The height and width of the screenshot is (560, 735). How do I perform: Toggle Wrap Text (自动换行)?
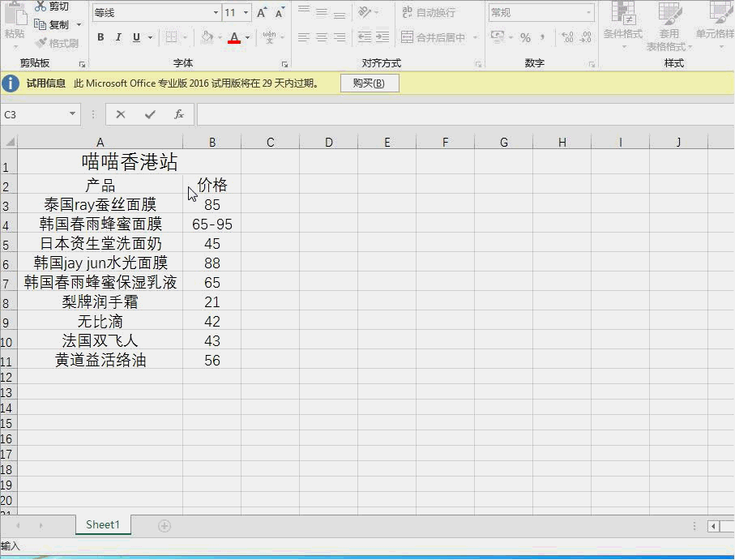[x=429, y=12]
